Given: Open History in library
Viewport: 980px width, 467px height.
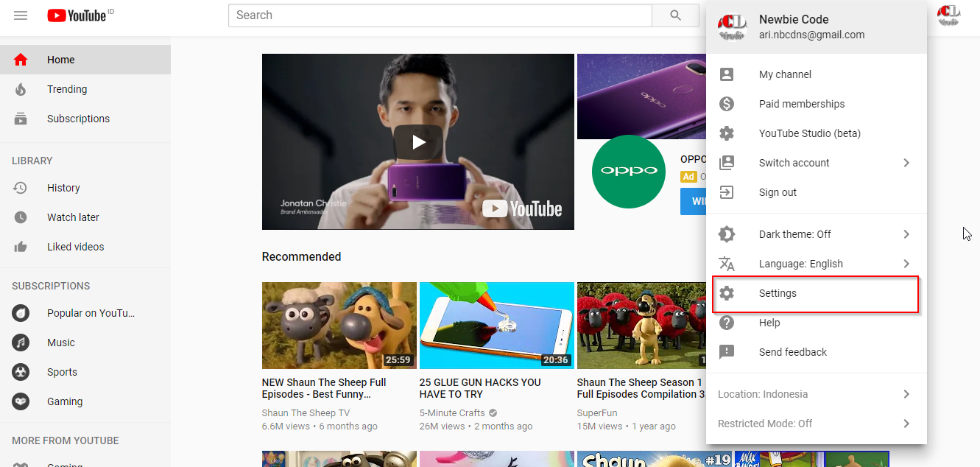Looking at the screenshot, I should (x=85, y=188).
